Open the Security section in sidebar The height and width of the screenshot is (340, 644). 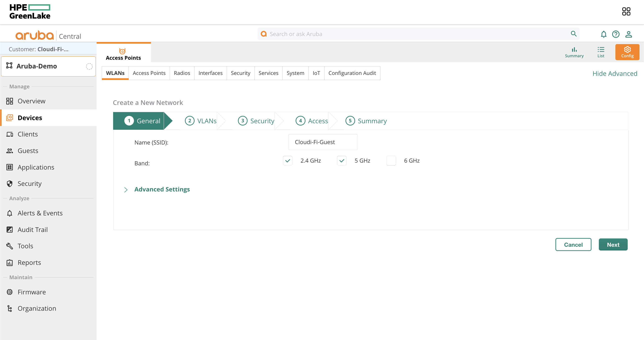click(x=30, y=183)
